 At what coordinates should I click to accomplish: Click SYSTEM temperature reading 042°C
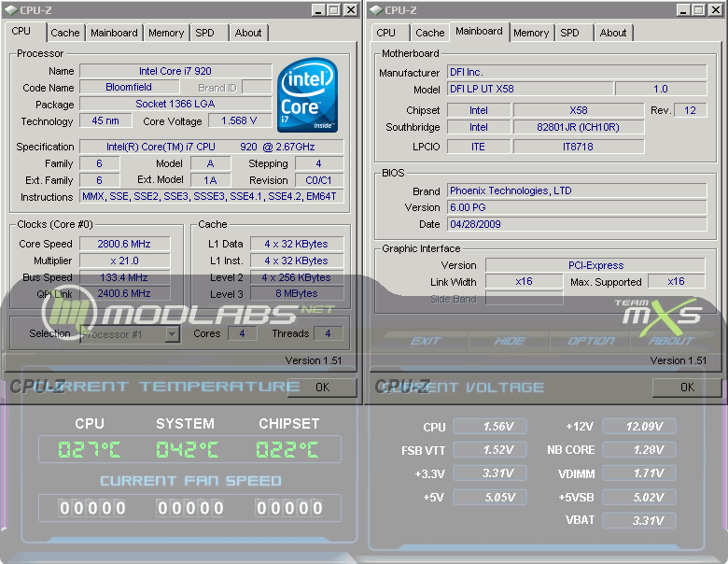187,450
